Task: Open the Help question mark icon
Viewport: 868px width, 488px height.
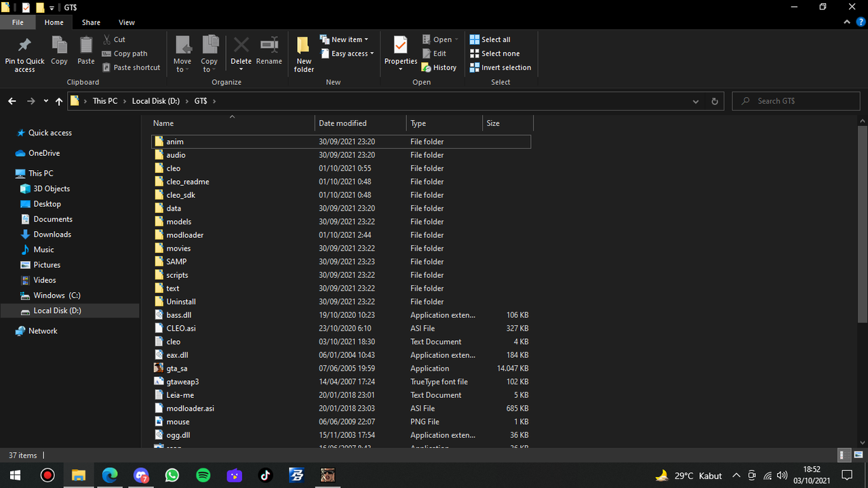Action: point(861,22)
